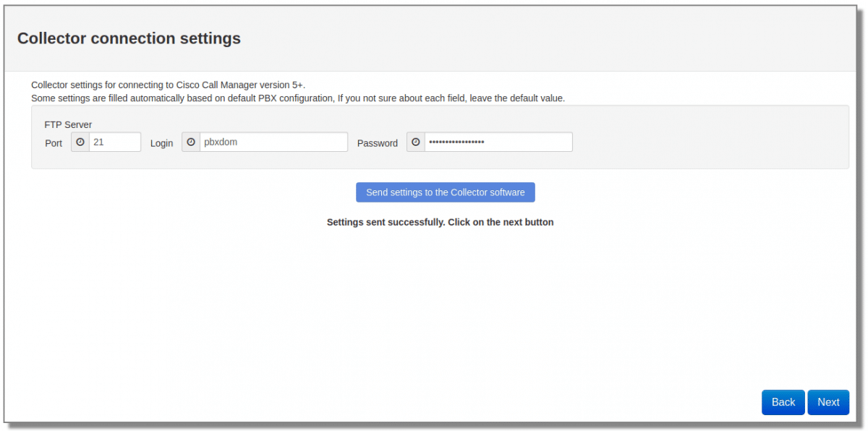Send settings to the Collector software

point(445,192)
